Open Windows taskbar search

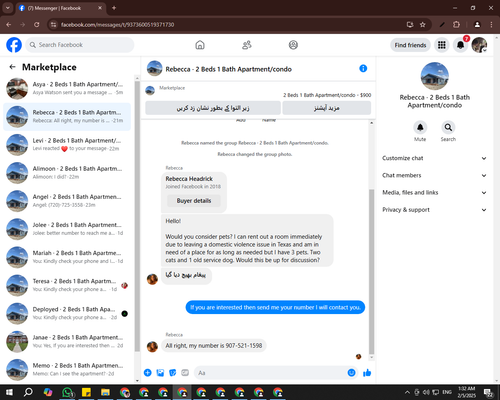click(x=28, y=392)
